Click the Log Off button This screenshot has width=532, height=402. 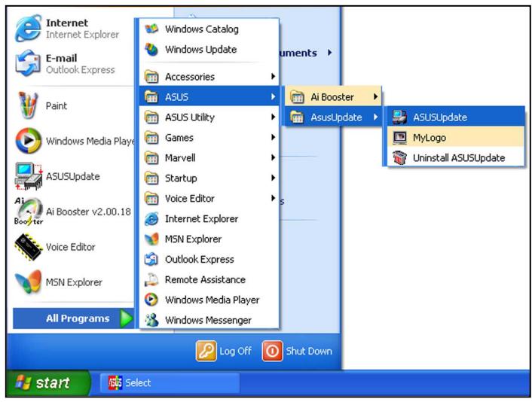point(224,351)
